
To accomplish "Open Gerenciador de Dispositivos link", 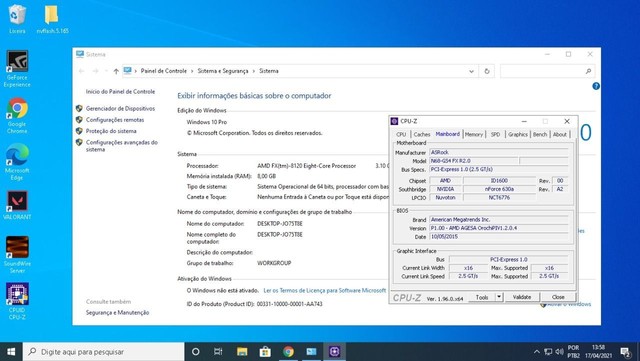I will tap(120, 109).
